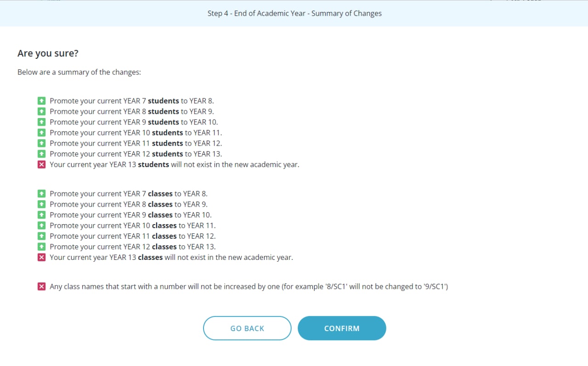The height and width of the screenshot is (366, 588).
Task: Click green arrow icon for YEAR 9 students
Action: coord(41,122)
